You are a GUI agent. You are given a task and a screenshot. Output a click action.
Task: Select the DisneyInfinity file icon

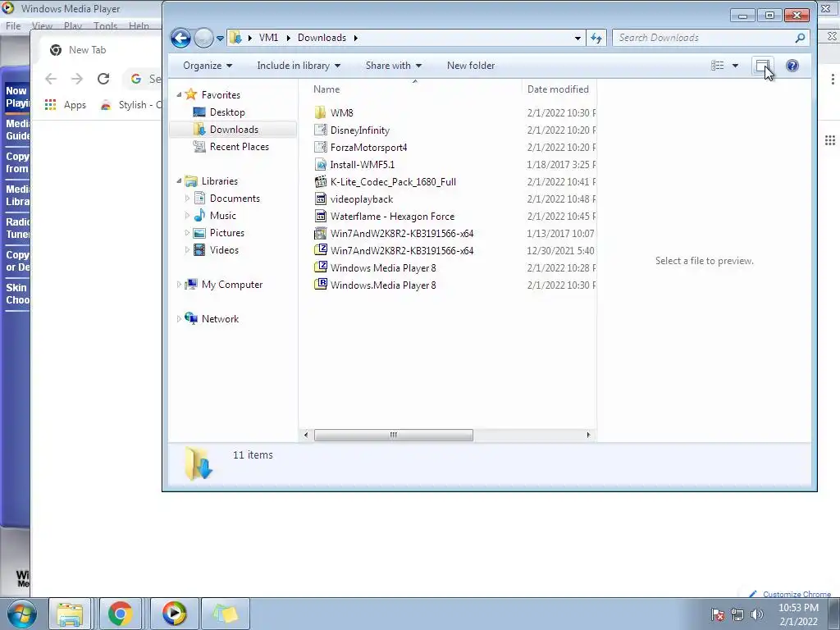pos(321,130)
